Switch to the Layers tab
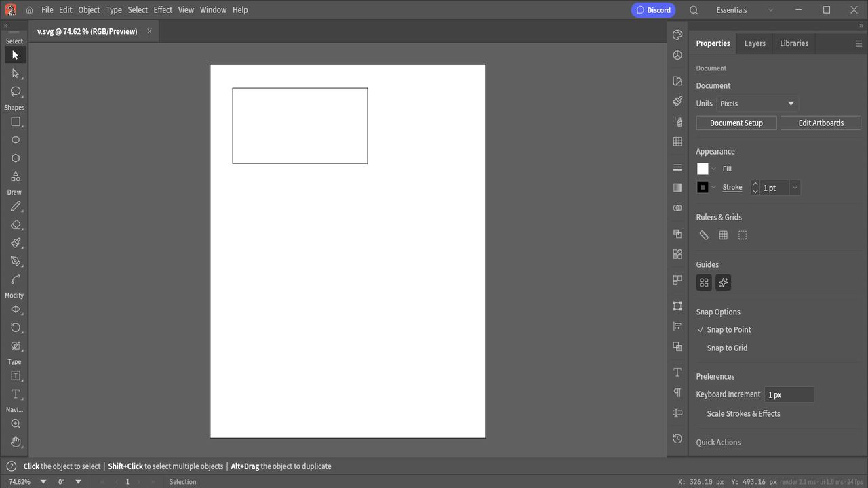The width and height of the screenshot is (868, 488). click(x=755, y=43)
